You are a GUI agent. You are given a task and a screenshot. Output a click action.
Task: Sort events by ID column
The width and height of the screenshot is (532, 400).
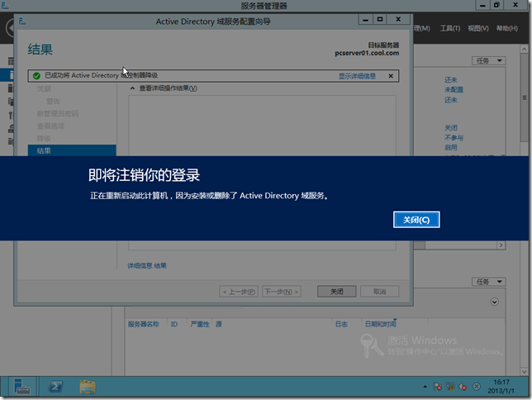(x=174, y=324)
